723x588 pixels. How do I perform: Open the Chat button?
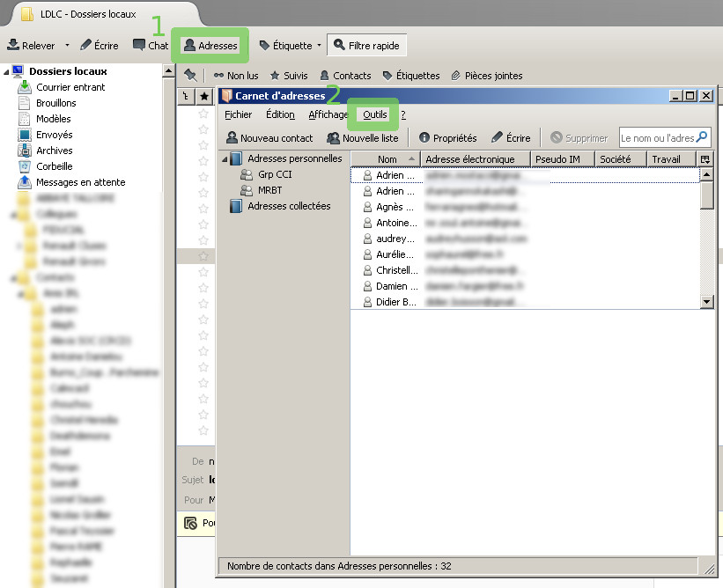150,45
